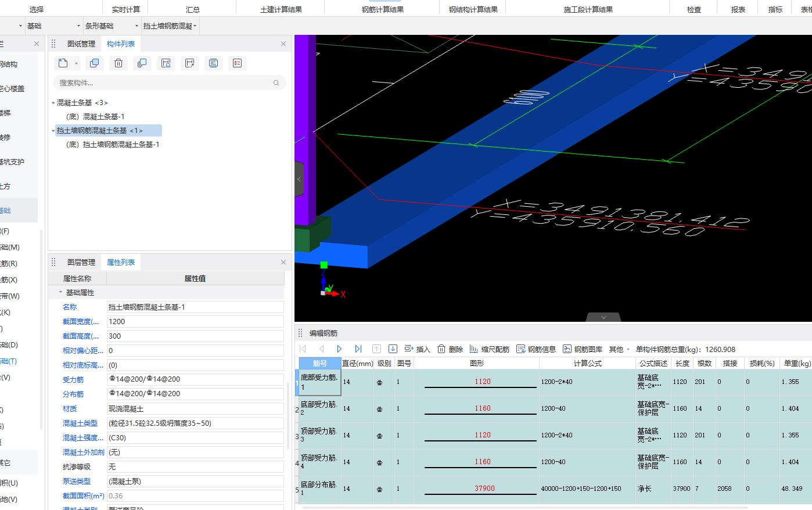Screen dimensions: 812x510
Task: Edit the 名称 property value field
Action: [195, 307]
